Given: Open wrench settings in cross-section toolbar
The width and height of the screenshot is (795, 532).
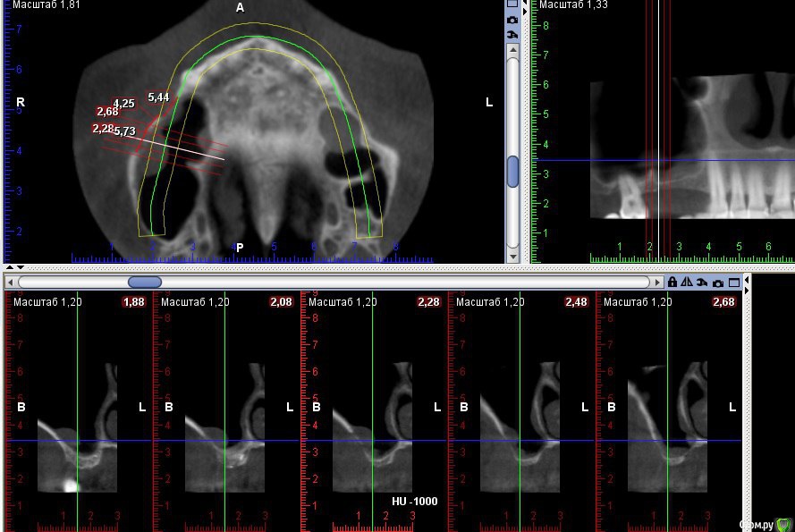Looking at the screenshot, I should [703, 282].
